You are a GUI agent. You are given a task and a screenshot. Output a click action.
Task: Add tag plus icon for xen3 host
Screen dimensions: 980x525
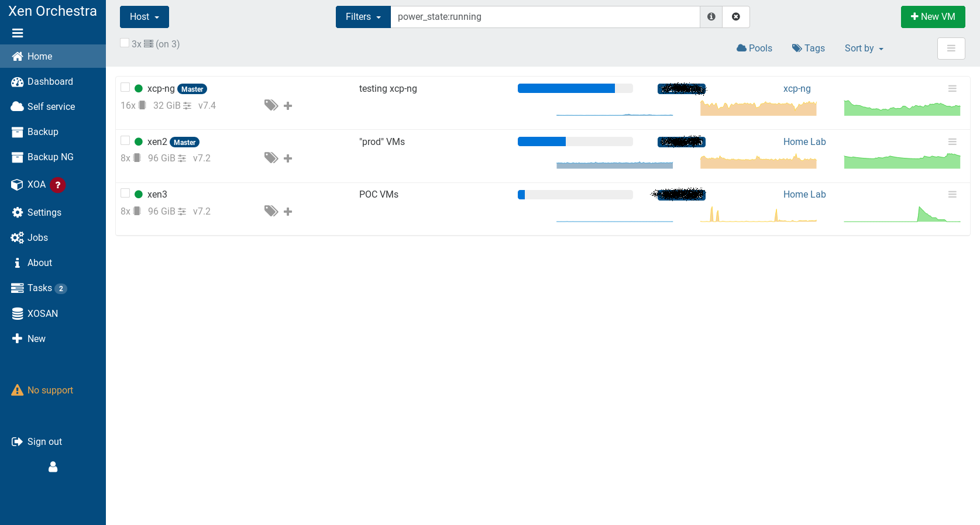pos(288,212)
